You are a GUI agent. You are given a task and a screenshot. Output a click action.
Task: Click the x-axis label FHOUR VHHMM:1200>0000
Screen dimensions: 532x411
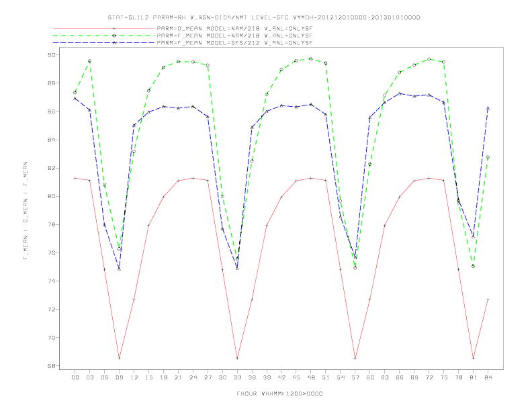(x=279, y=394)
